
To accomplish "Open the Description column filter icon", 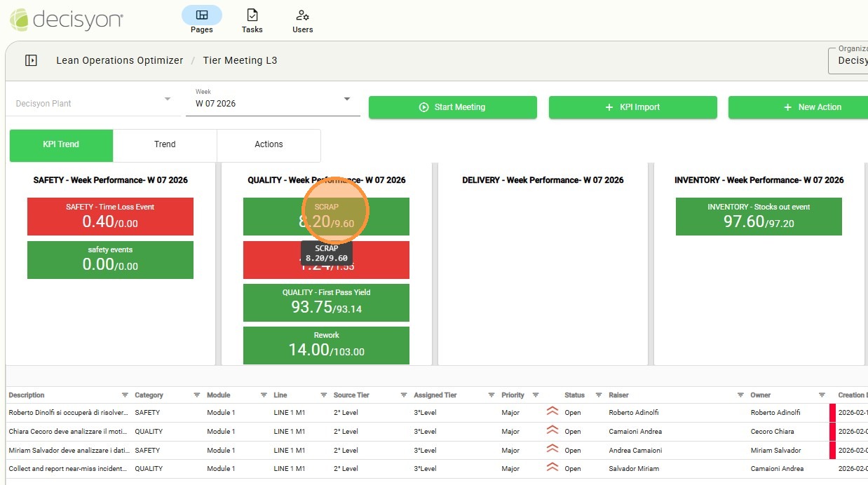I will pyautogui.click(x=125, y=395).
